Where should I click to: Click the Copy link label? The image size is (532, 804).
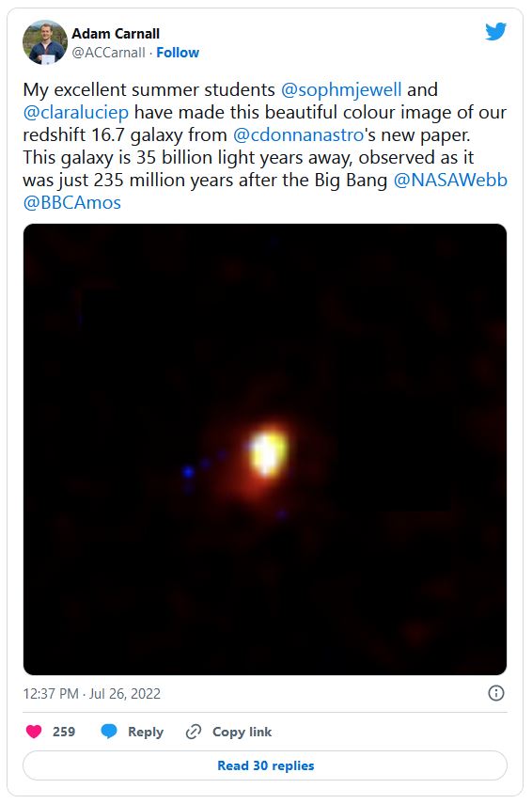pyautogui.click(x=242, y=732)
